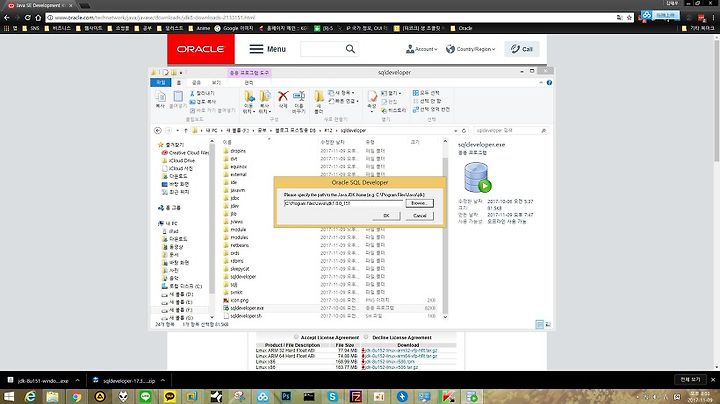Open the blue File tab in Explorer

pos(160,83)
